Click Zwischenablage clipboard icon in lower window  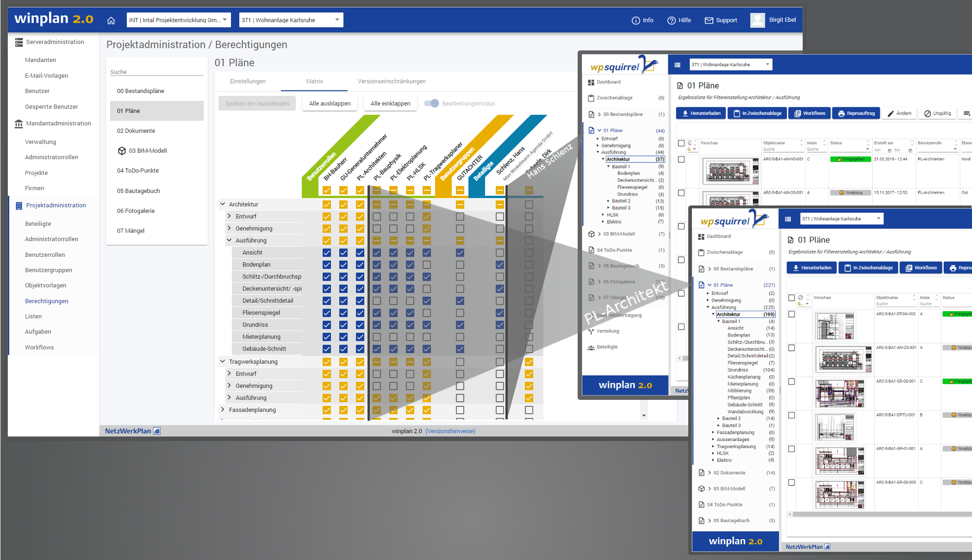coord(701,253)
